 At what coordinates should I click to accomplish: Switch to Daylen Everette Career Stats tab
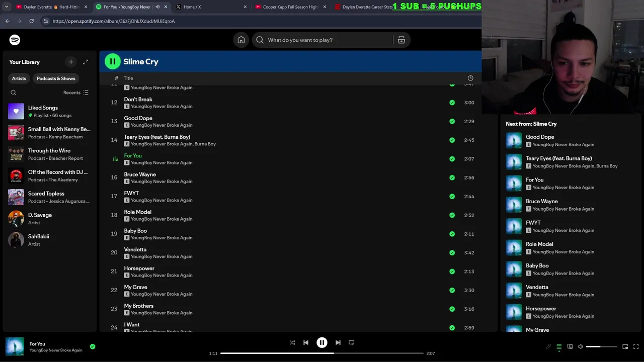click(x=367, y=7)
